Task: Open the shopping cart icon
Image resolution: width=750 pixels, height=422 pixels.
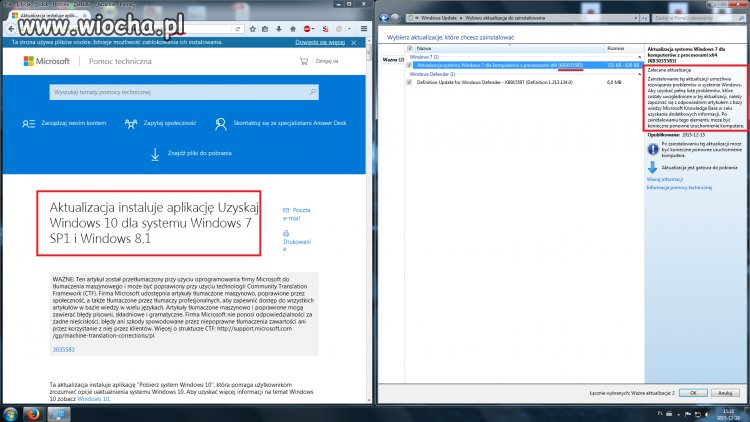Action: pos(303,61)
